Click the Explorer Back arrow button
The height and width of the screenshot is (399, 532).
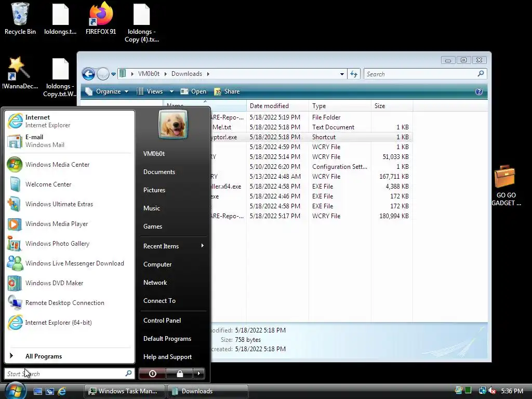[88, 74]
